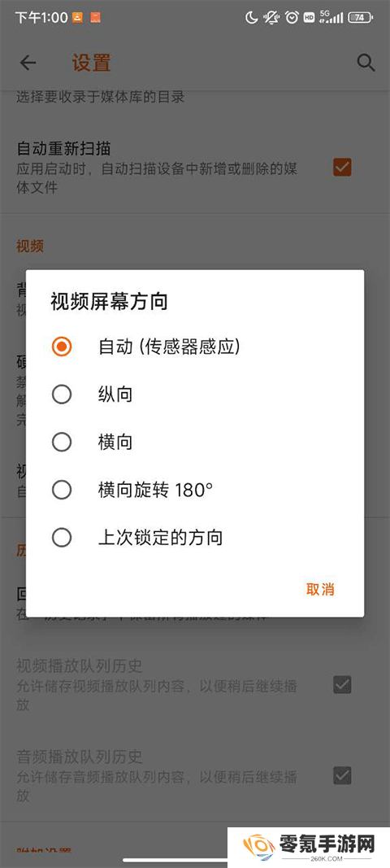Tap the 5G signal strength icon

(331, 17)
